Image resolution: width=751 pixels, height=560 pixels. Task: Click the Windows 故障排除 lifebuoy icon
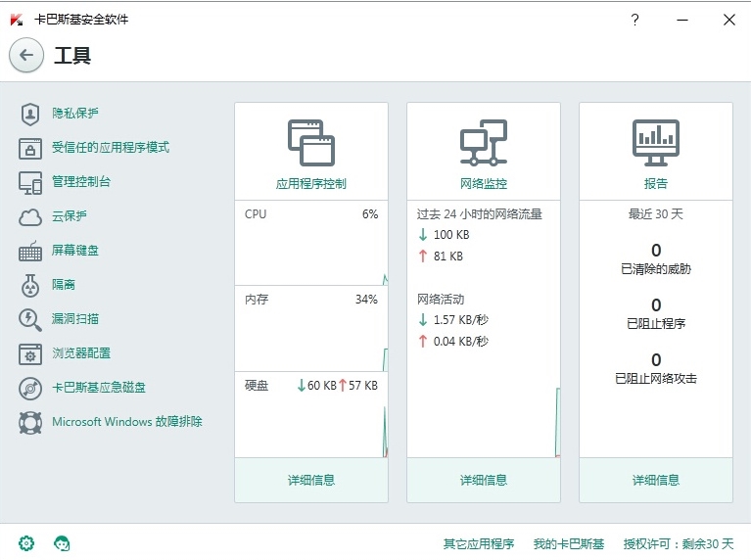(x=30, y=423)
